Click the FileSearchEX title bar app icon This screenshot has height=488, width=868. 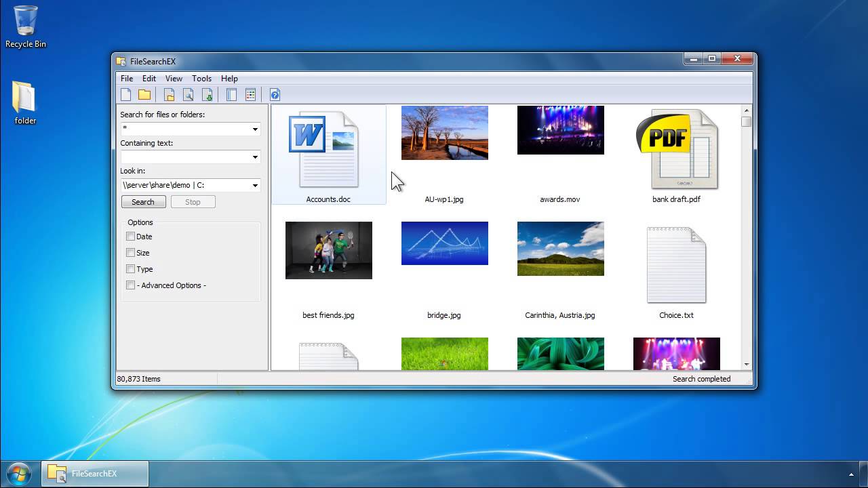pyautogui.click(x=121, y=62)
